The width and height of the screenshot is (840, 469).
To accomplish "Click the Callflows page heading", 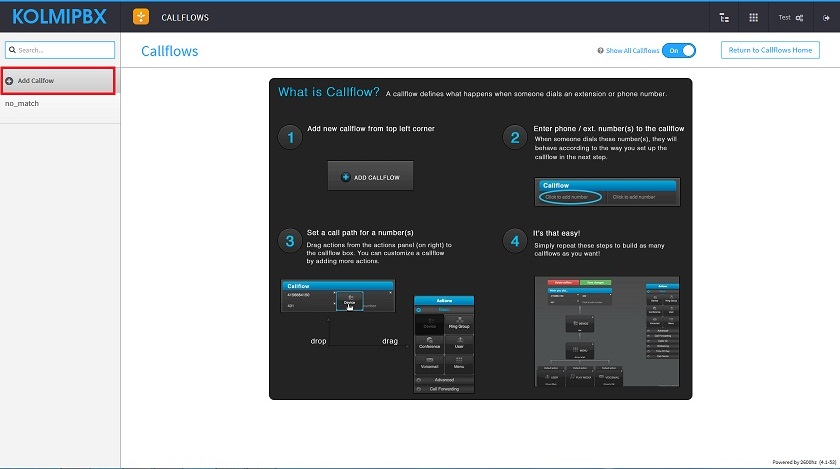I will point(169,51).
